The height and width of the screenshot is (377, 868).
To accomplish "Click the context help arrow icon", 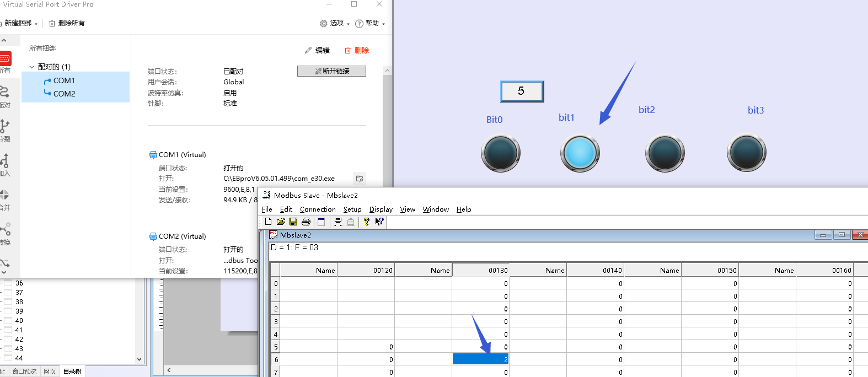I will (379, 222).
